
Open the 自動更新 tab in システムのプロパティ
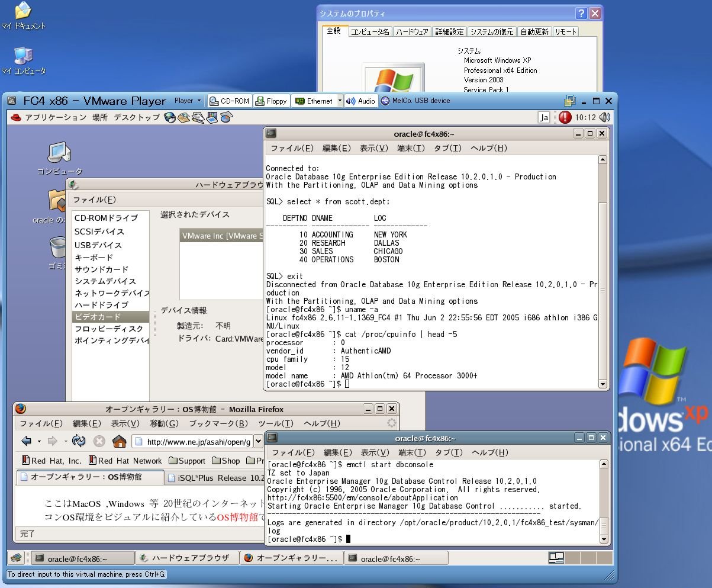(534, 32)
